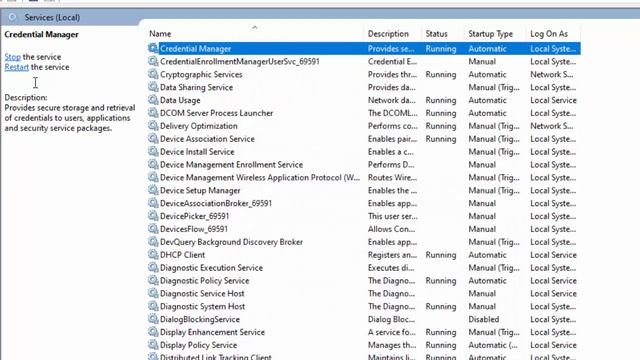Image resolution: width=640 pixels, height=360 pixels.
Task: Click the Delivery Optimization gear icon
Action: point(153,126)
